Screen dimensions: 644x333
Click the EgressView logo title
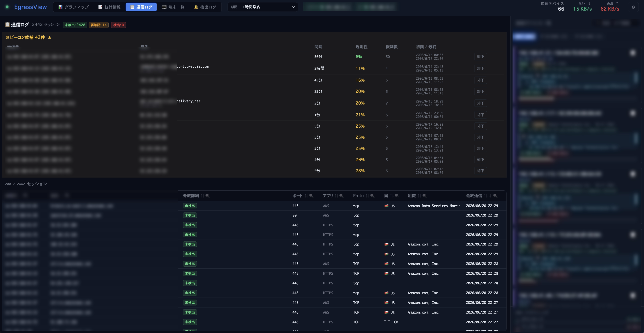point(31,7)
